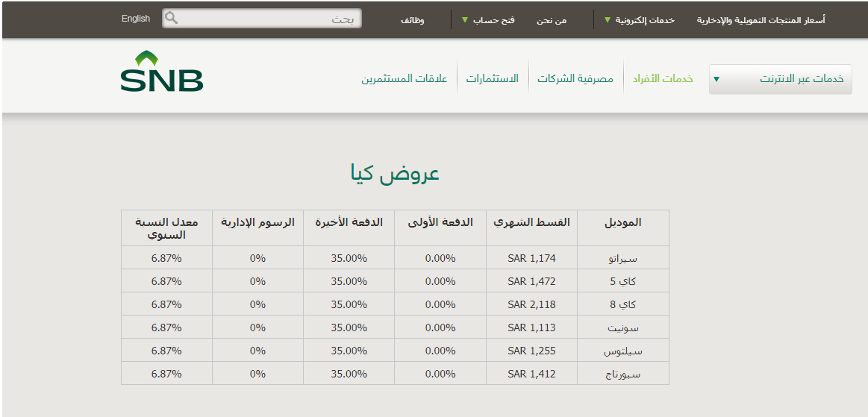Click the SAR 1,113 installment cell
Image resolution: width=868 pixels, height=417 pixels.
(x=531, y=328)
